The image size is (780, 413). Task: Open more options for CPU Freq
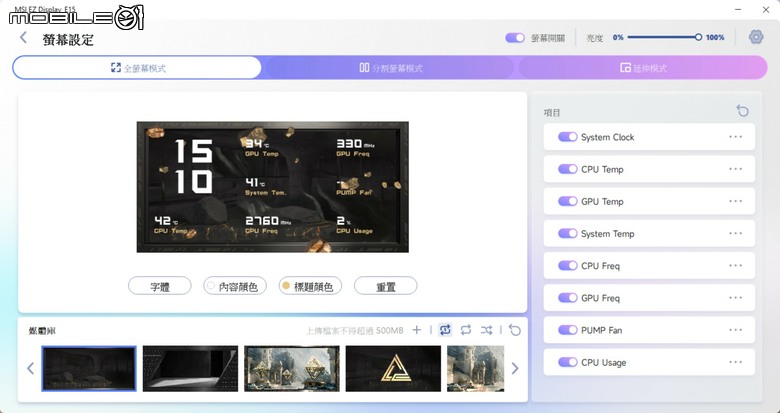(736, 266)
